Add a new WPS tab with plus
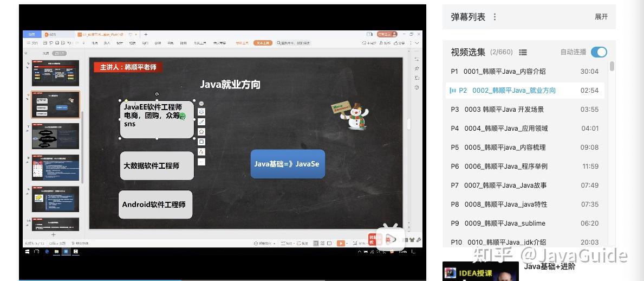Screen dimensions: 644x281 click(145, 35)
